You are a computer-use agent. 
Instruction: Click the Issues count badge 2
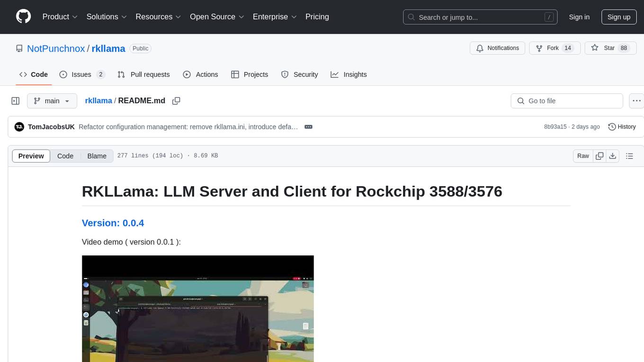point(100,74)
